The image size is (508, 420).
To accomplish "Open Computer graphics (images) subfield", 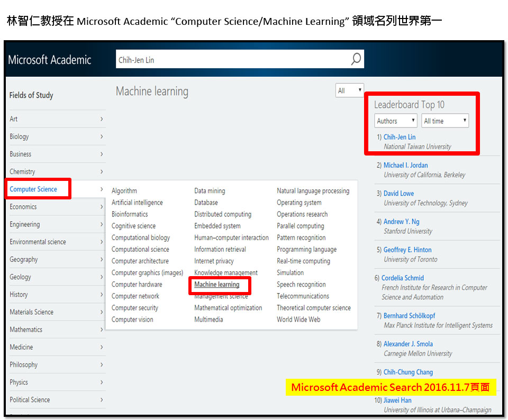I will coord(148,272).
